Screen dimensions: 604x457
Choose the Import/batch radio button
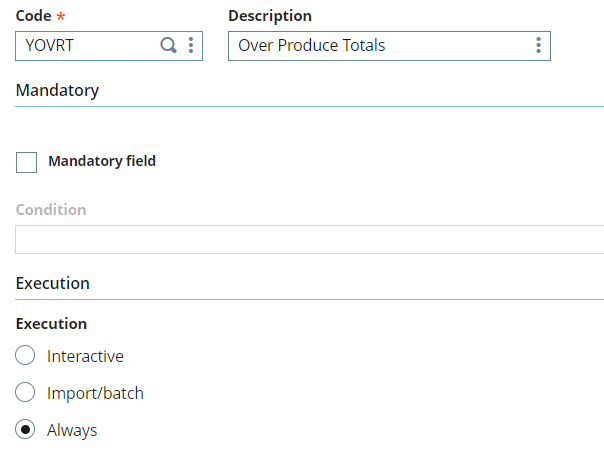tap(26, 393)
